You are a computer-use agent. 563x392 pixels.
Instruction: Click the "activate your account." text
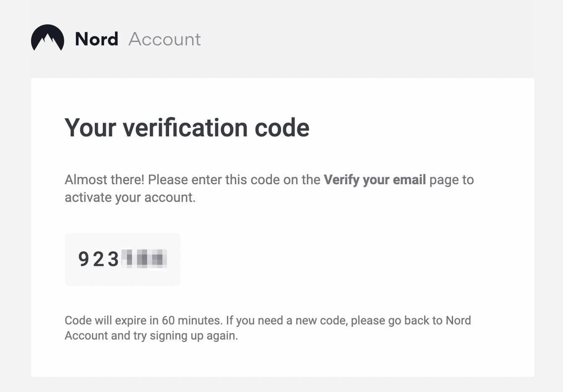[x=130, y=197]
